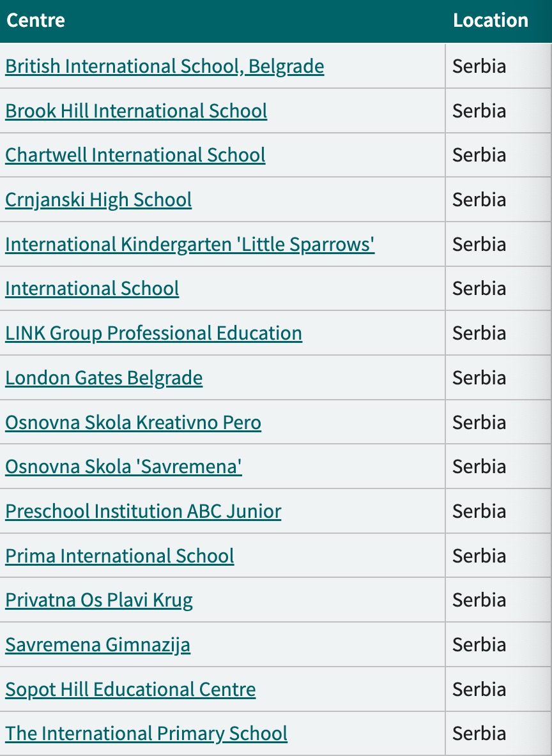
Task: Open LINK Group Professional Education link
Action: coord(153,334)
